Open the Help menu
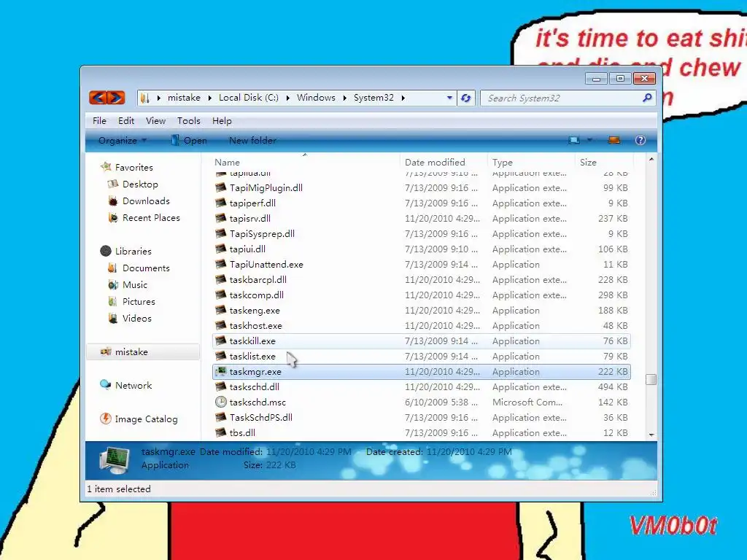Image resolution: width=747 pixels, height=560 pixels. 222,121
